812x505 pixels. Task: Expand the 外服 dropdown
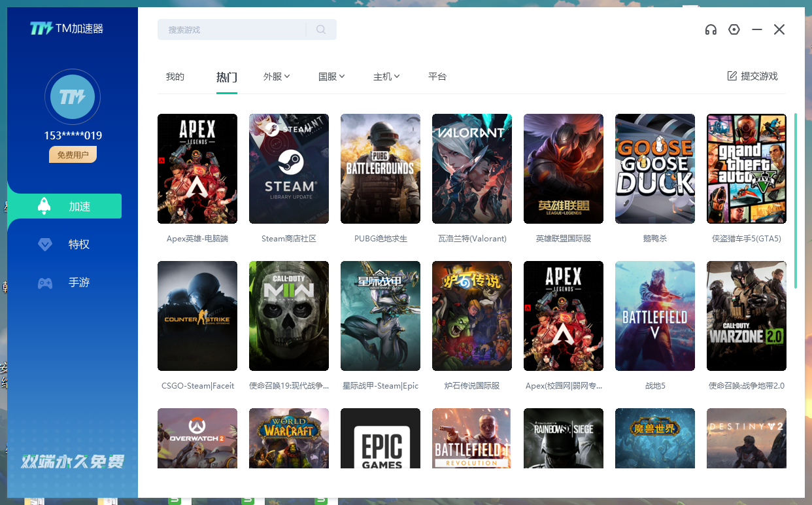[x=277, y=77]
